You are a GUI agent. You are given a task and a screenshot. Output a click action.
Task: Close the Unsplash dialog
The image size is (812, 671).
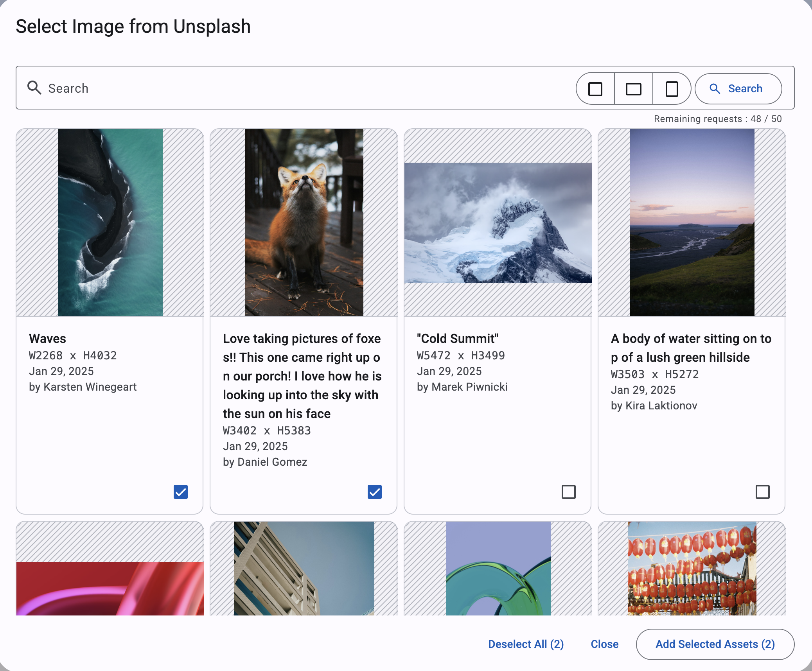pyautogui.click(x=605, y=644)
